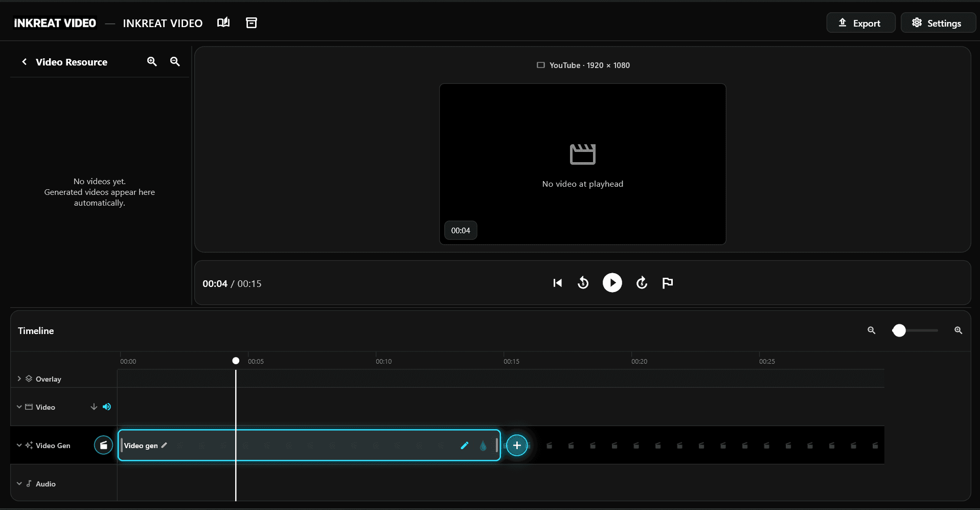Expand the Overlay track
Screen dimensions: 980x510
[19, 379]
